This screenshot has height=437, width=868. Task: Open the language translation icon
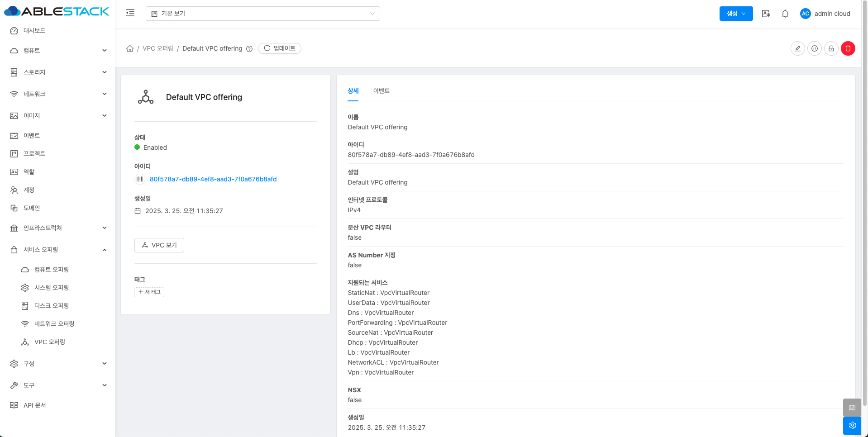pyautogui.click(x=766, y=14)
